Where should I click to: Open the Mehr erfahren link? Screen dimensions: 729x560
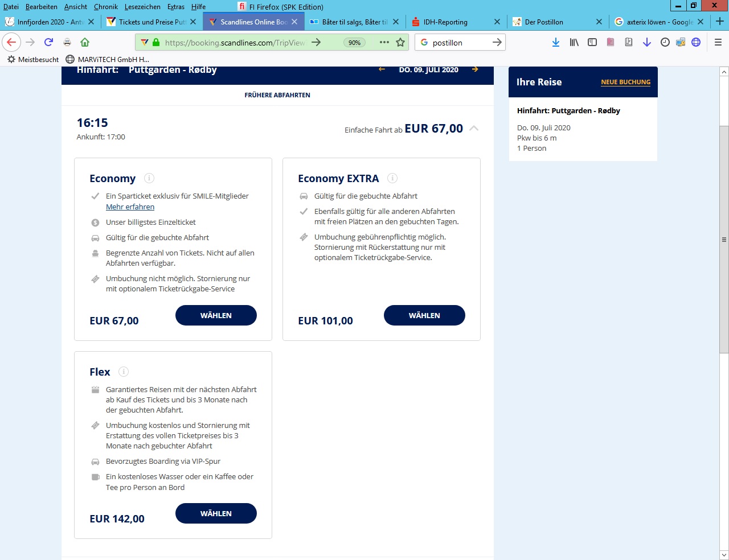130,207
